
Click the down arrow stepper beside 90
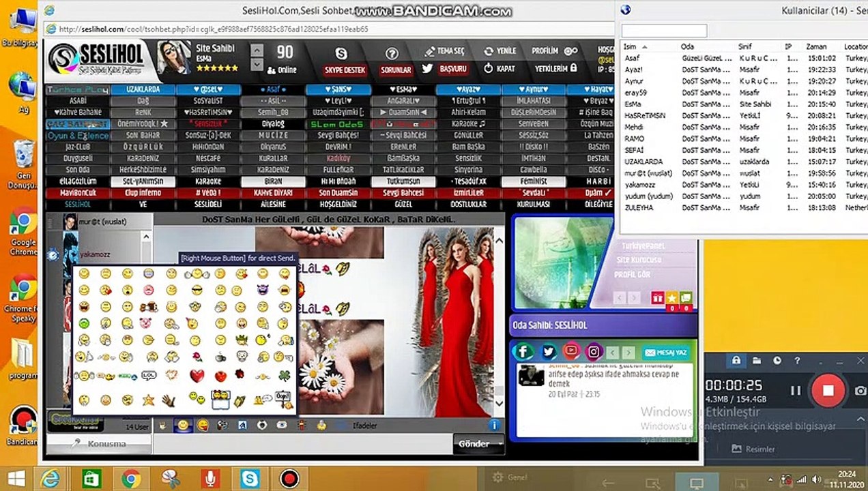(257, 65)
